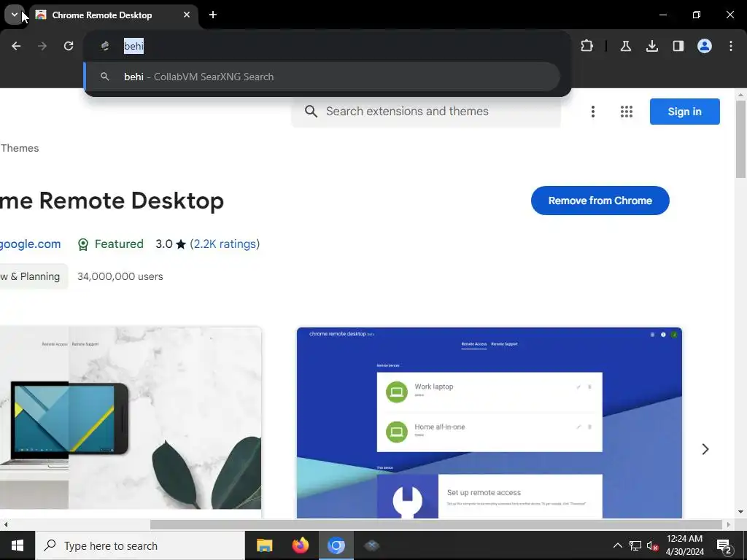Open the Themes tab
Screen dimensions: 747x560
(x=20, y=148)
